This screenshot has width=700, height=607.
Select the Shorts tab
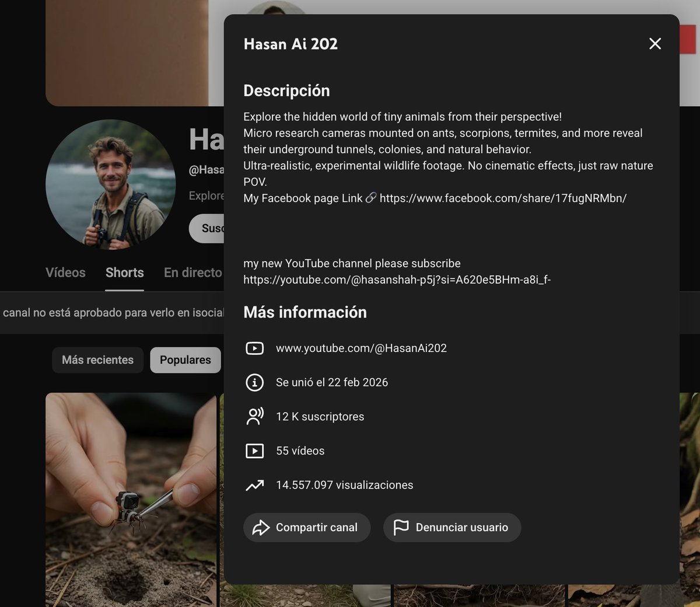(125, 273)
